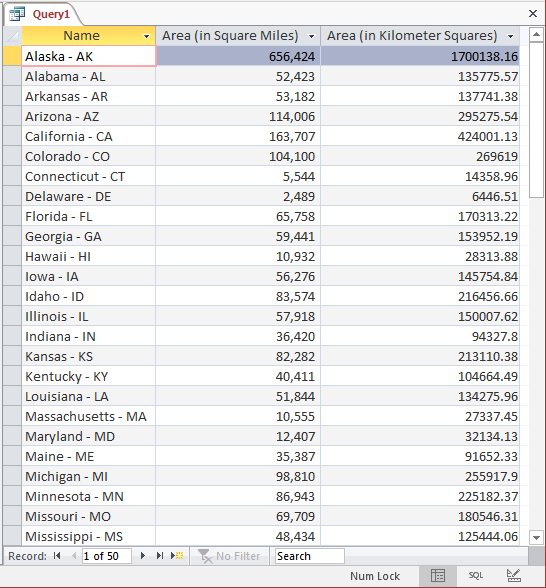Click the select-all corner box of datasheet

[x=12, y=36]
